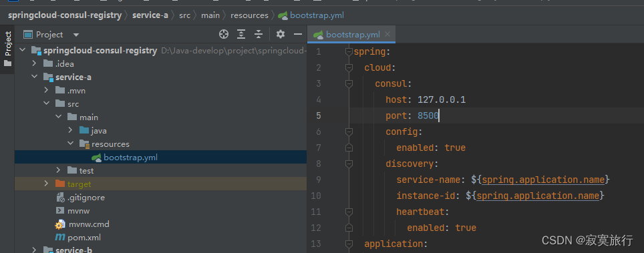Fold the spring: block on line 1
Screen dimensions: 644x253
pyautogui.click(x=349, y=52)
